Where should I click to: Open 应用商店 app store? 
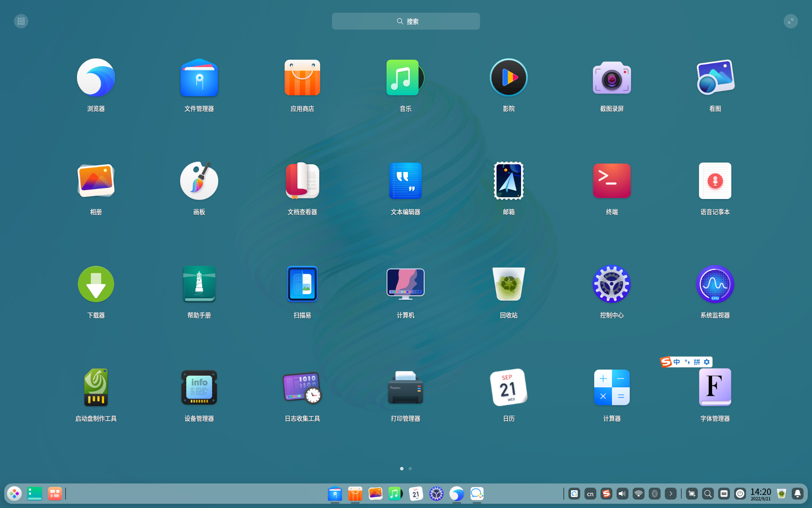(302, 77)
